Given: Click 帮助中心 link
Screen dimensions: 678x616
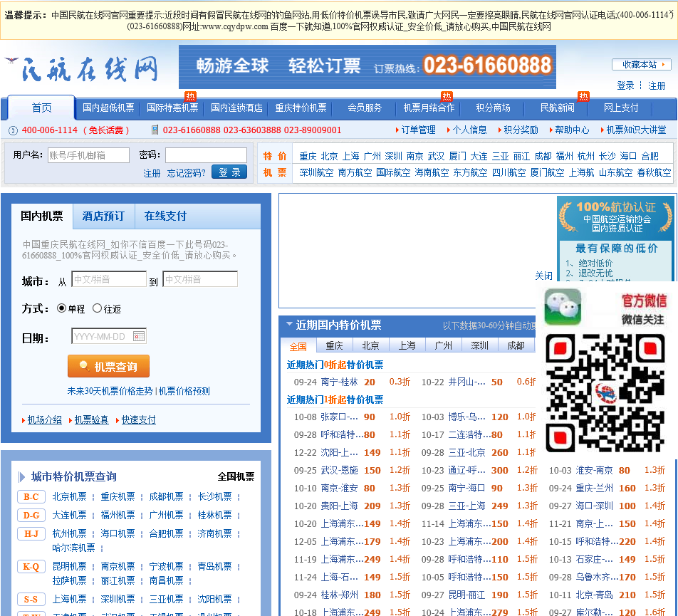Looking at the screenshot, I should coord(572,130).
